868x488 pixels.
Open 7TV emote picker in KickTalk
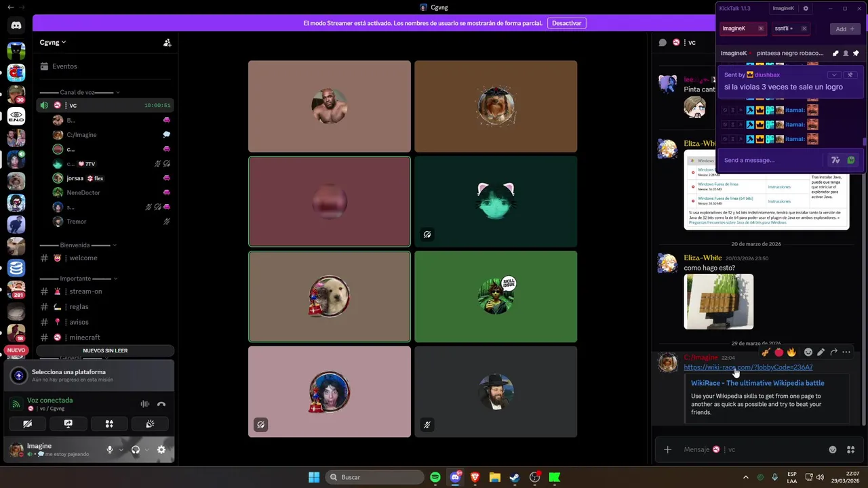(x=835, y=160)
